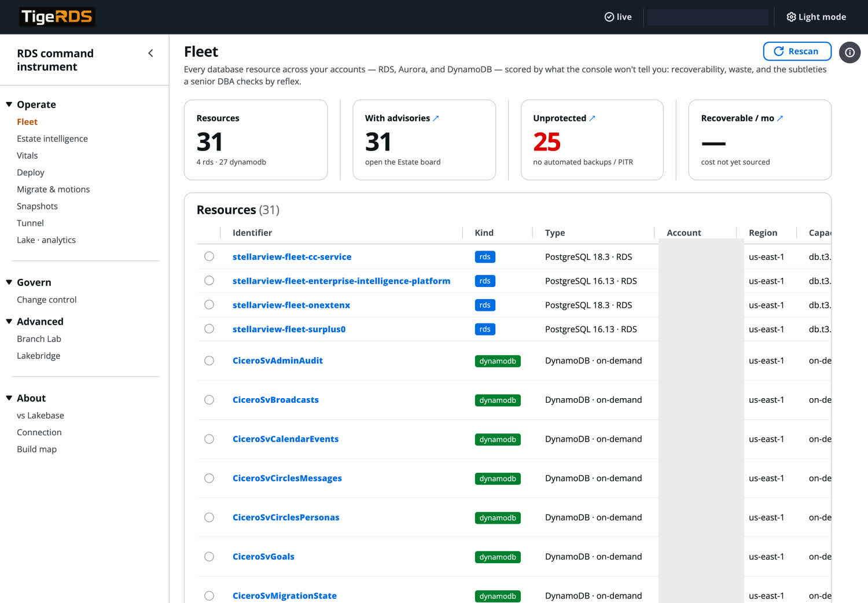Select the stellarview-fleet-cc-service row radio
868x603 pixels.
209,256
